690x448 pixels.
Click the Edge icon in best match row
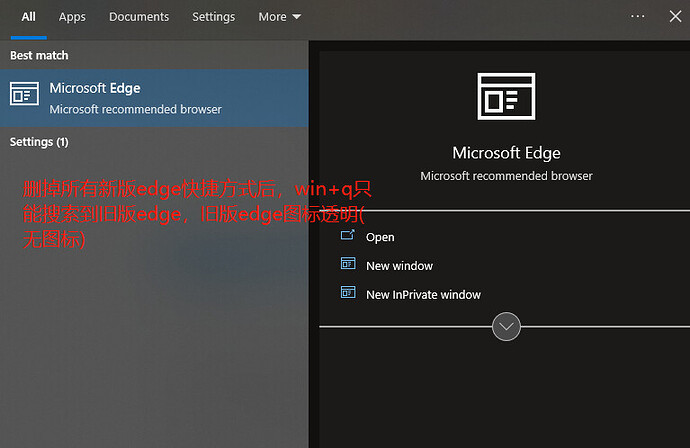click(24, 94)
